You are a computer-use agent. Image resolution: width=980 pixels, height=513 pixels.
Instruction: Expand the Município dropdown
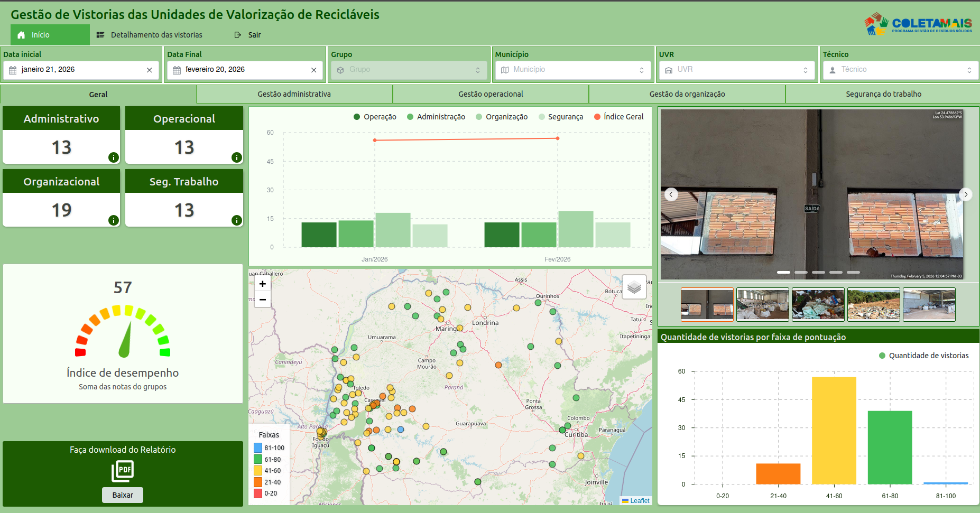[573, 70]
